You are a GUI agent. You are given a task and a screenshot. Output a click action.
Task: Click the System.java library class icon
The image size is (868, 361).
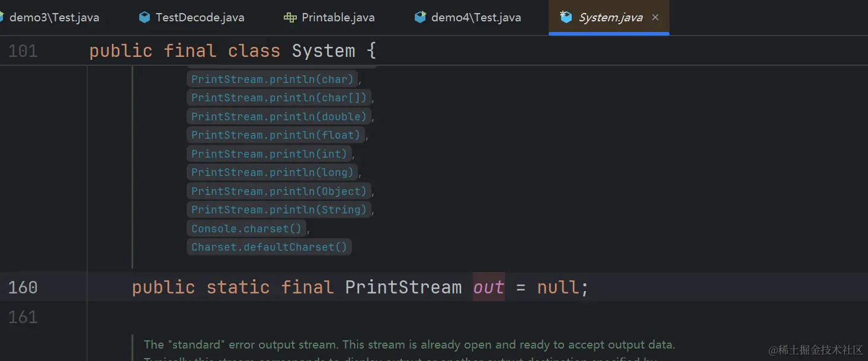pyautogui.click(x=566, y=17)
